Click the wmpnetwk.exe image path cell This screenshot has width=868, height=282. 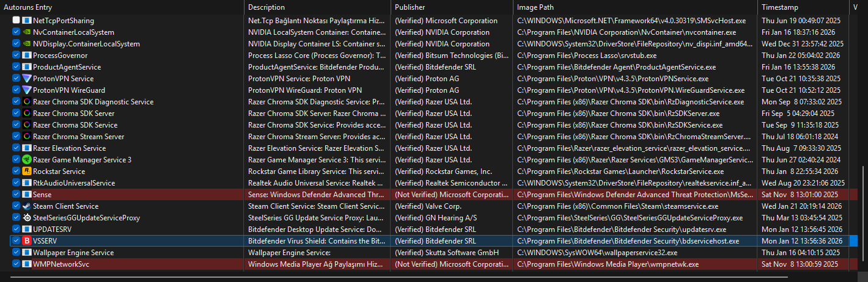tap(635, 264)
